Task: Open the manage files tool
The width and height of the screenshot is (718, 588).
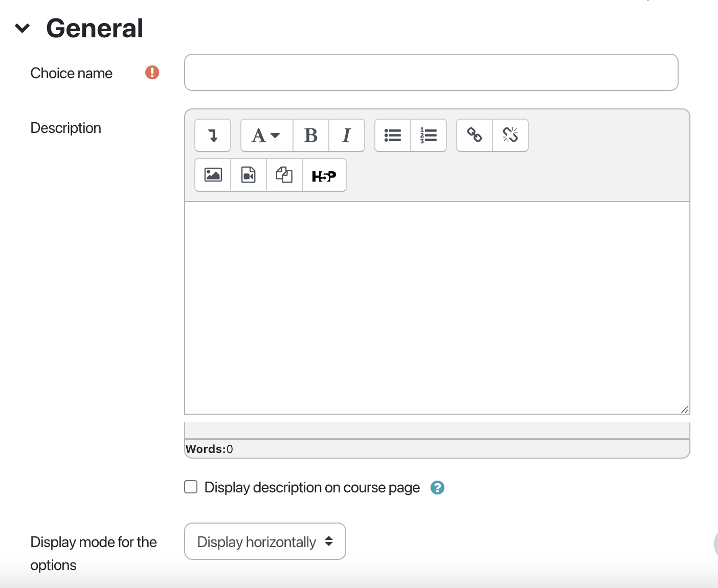Action: point(284,175)
